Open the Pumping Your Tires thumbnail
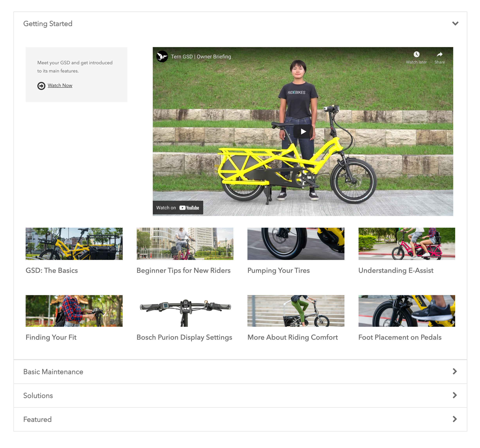The width and height of the screenshot is (480, 448). [296, 244]
